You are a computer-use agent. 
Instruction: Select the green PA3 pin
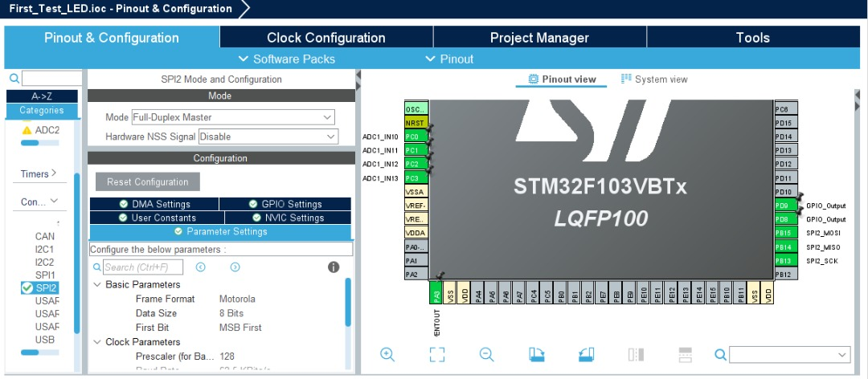click(x=436, y=292)
